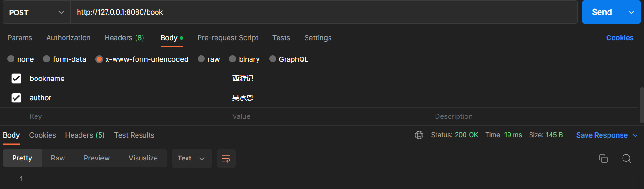This screenshot has height=189, width=644.
Task: Click the request URL field
Action: tap(322, 12)
